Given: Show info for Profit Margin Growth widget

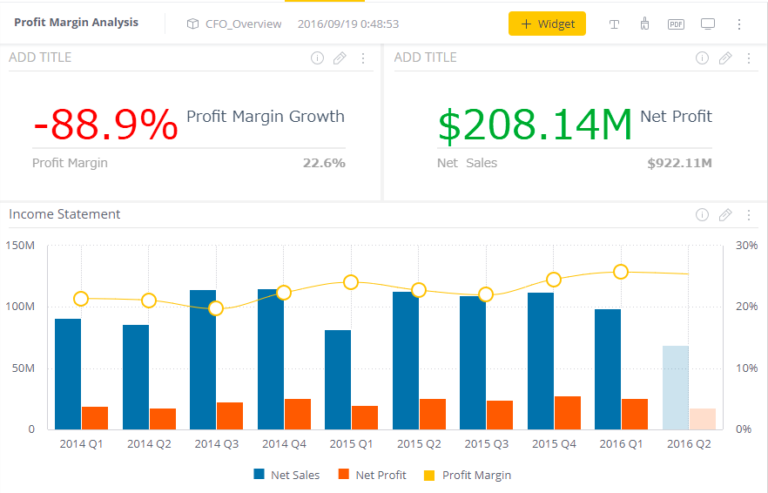Looking at the screenshot, I should tap(317, 59).
